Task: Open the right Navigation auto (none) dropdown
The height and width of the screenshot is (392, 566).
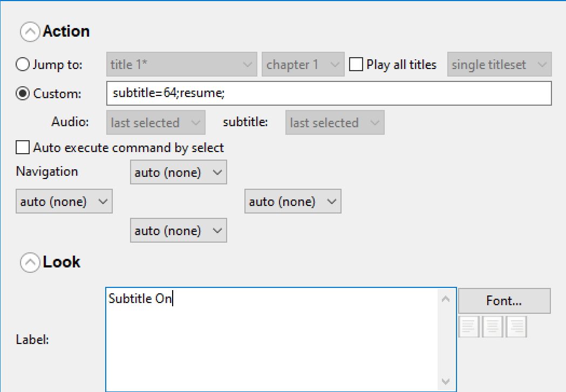Action: [x=293, y=202]
